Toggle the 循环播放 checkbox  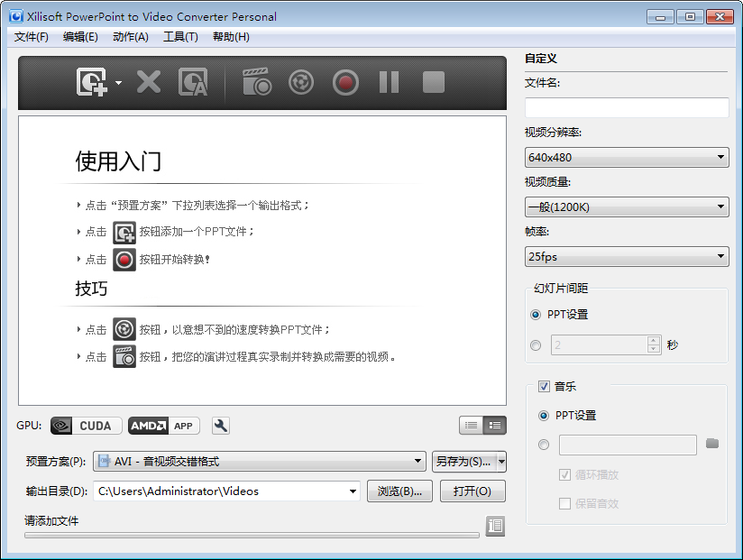[x=564, y=474]
